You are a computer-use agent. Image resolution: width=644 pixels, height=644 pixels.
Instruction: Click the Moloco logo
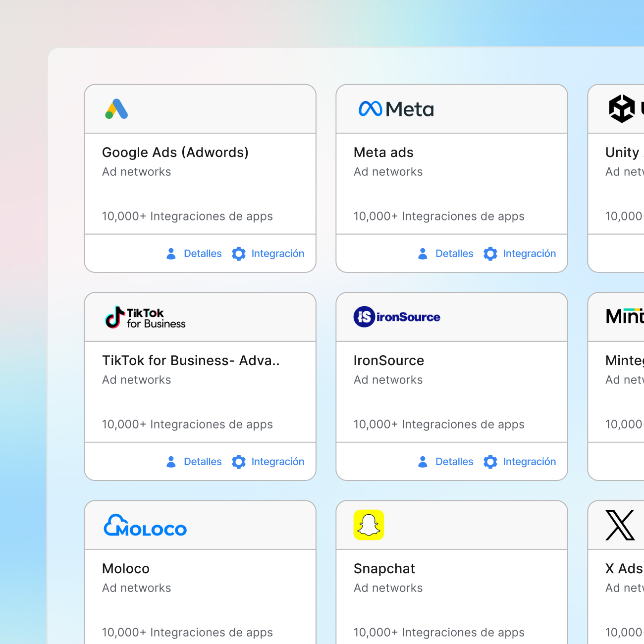click(145, 525)
